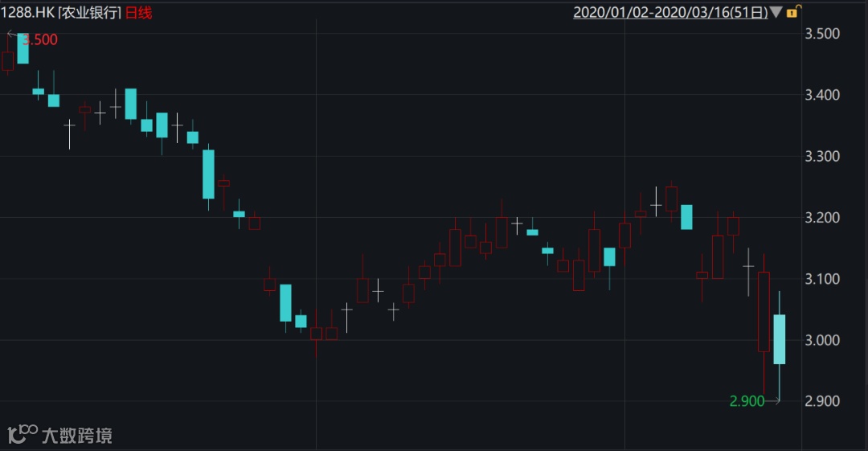This screenshot has height=451, width=868.
Task: Click the 3.000 axis label
Action: (x=822, y=340)
